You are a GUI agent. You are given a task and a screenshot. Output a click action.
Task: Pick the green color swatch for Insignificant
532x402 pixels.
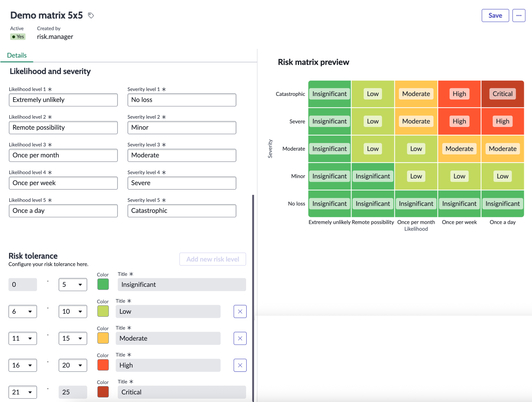pyautogui.click(x=103, y=284)
